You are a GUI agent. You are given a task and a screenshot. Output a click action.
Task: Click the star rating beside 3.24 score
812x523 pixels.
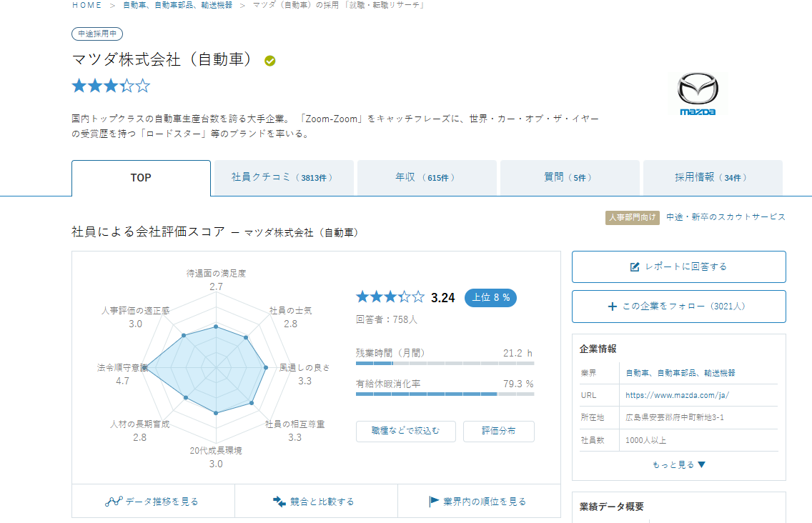coord(390,297)
